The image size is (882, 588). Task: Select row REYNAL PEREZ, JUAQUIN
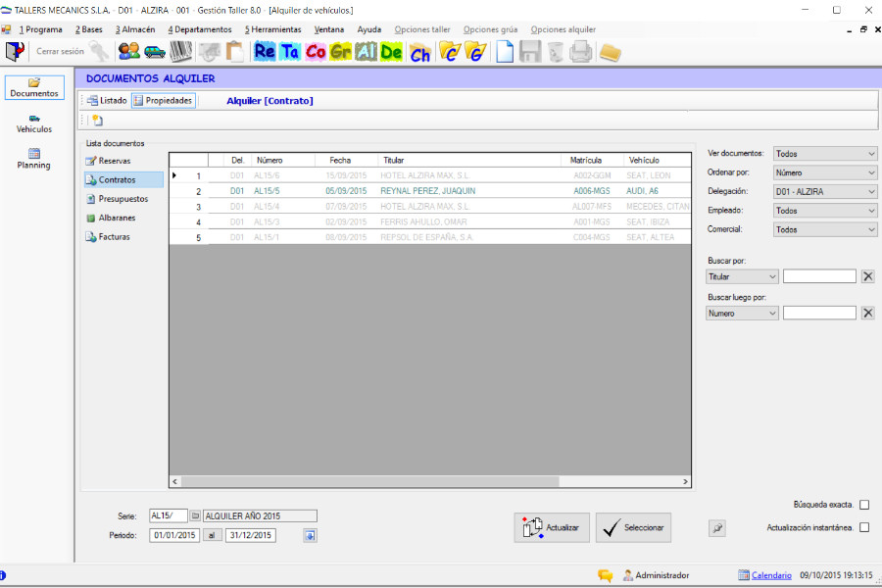[430, 191]
